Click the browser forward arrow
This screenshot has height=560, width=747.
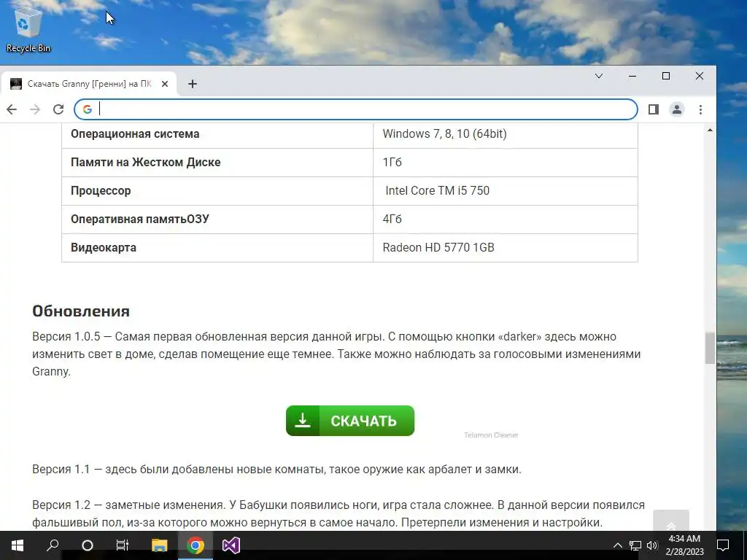[x=35, y=109]
